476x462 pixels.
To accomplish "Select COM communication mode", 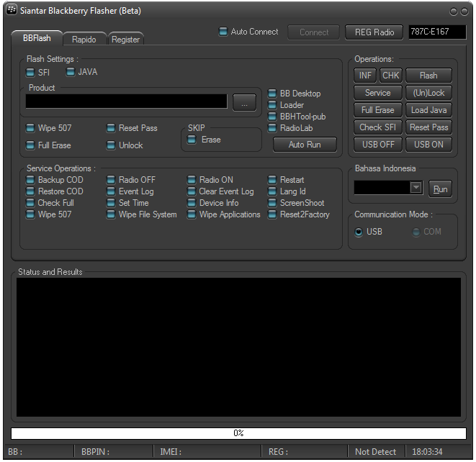I will click(416, 232).
